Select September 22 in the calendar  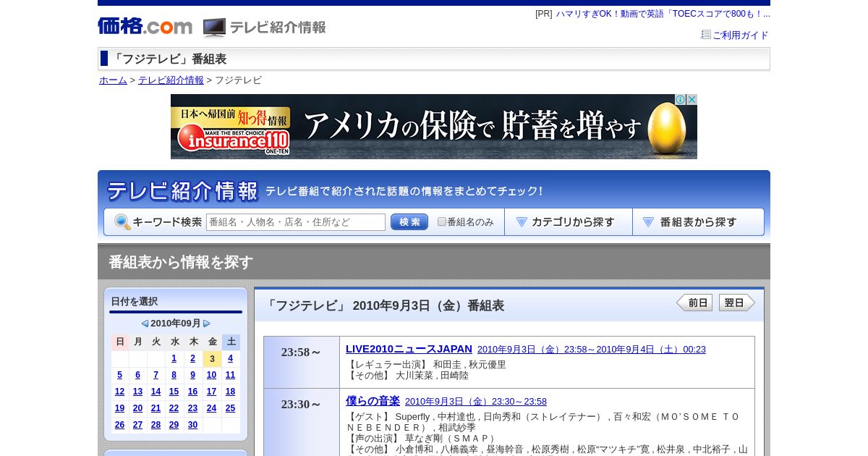[174, 408]
